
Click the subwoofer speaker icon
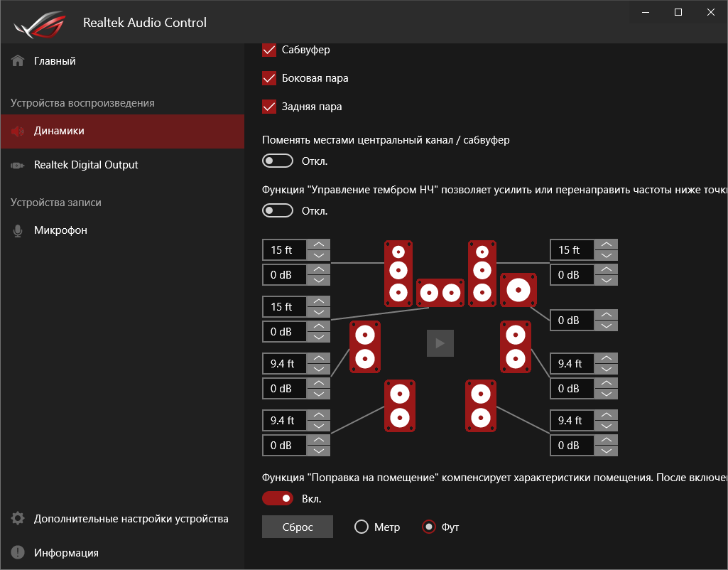[x=518, y=290]
